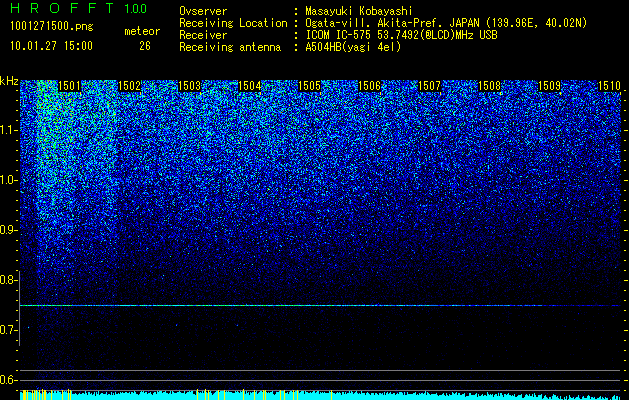Click the 0.6 kHz axis label
The image size is (629, 400).
[9, 380]
